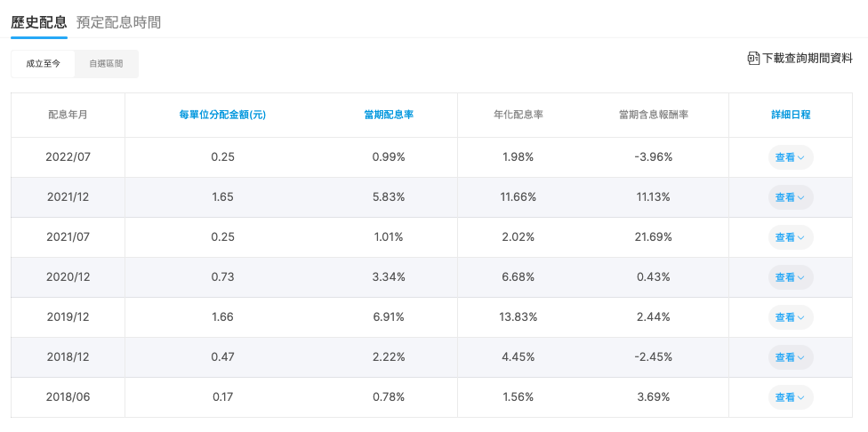Expand 查看 details for 2018/12 row
Viewport: 868px width, 432px height.
coord(791,357)
